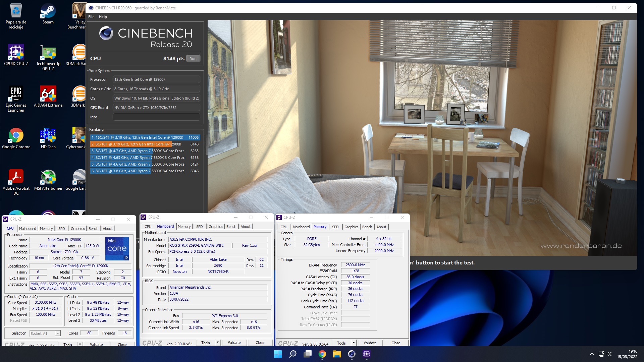Open SPD tab in middle CPU-Z window

click(199, 227)
